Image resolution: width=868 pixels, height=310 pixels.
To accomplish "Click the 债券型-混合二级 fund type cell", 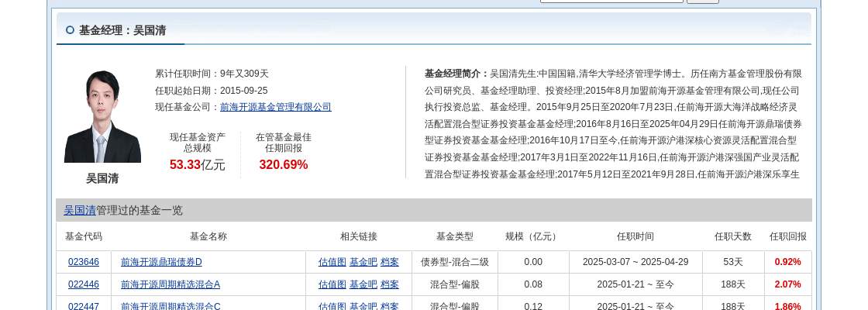I will coord(454,262).
